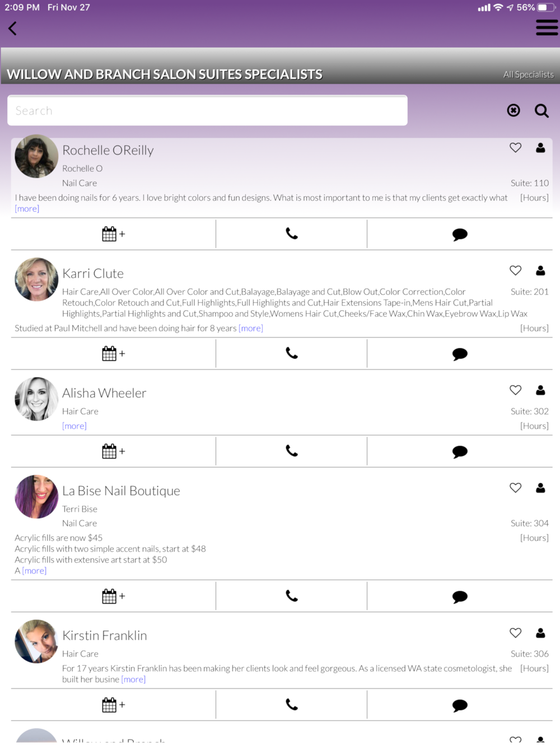Open Rochelle OReilly's profile person icon
Viewport: 560px width, 747px height.
[x=540, y=148]
